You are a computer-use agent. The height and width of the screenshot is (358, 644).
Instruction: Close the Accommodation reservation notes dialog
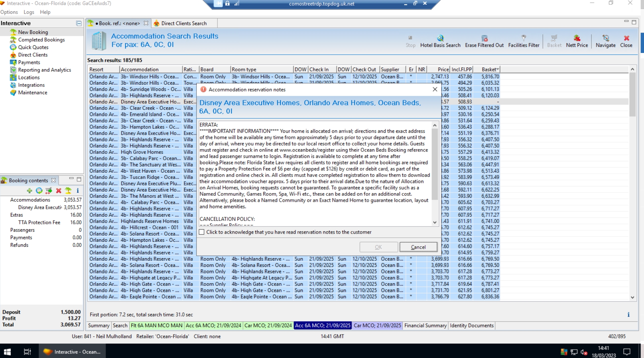tap(435, 89)
